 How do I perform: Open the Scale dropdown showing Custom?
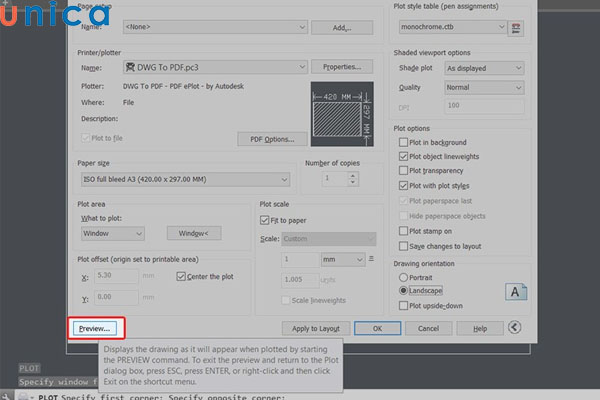pyautogui.click(x=329, y=238)
